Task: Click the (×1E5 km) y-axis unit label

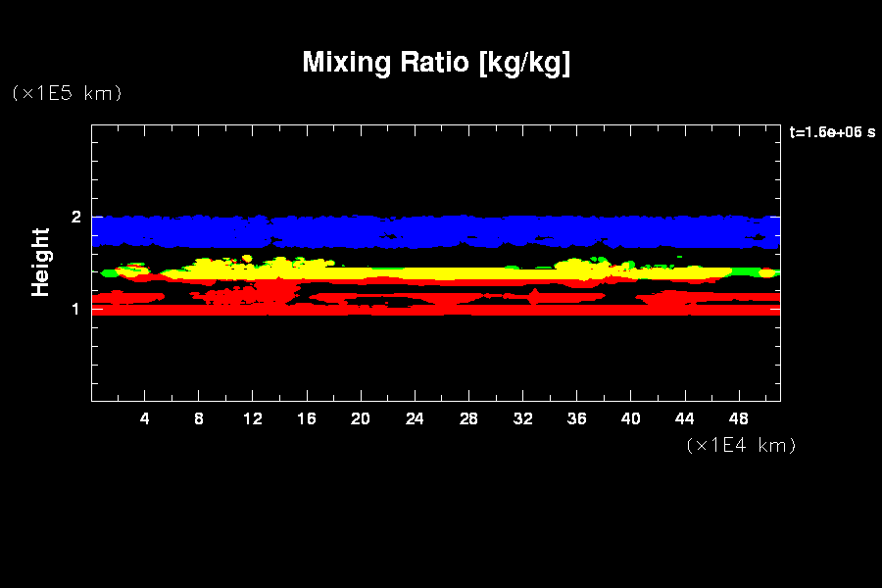Action: 67,93
